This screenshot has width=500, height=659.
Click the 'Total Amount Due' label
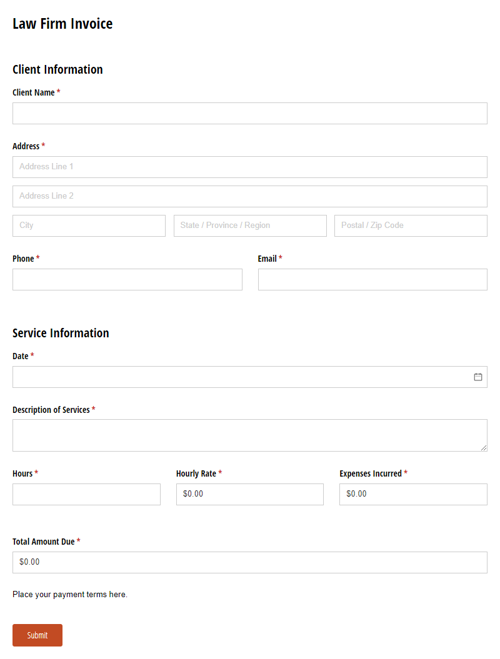[x=44, y=542]
